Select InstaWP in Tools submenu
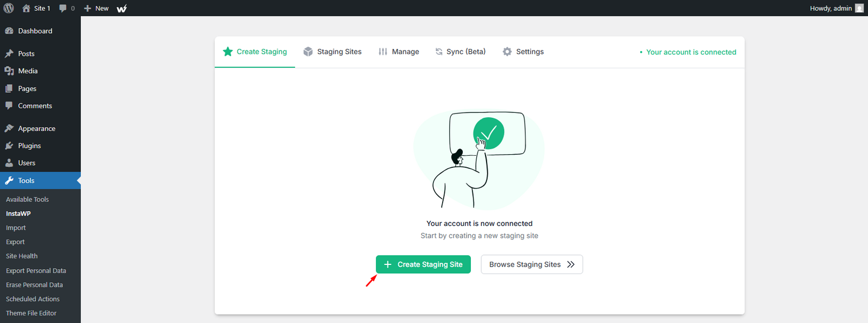 tap(18, 213)
